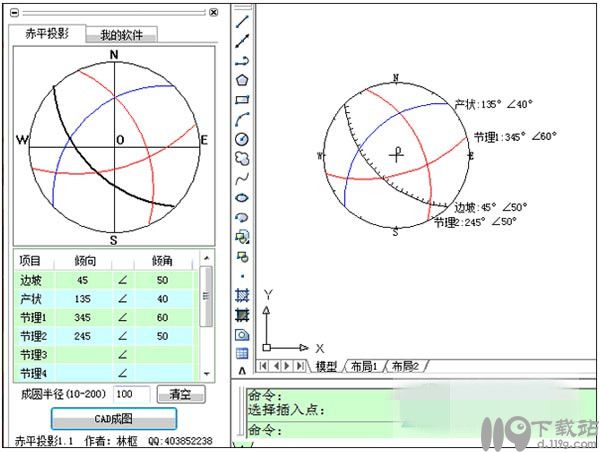Open the Hatch tool
Viewport: 600px width, 452px height.
click(241, 295)
